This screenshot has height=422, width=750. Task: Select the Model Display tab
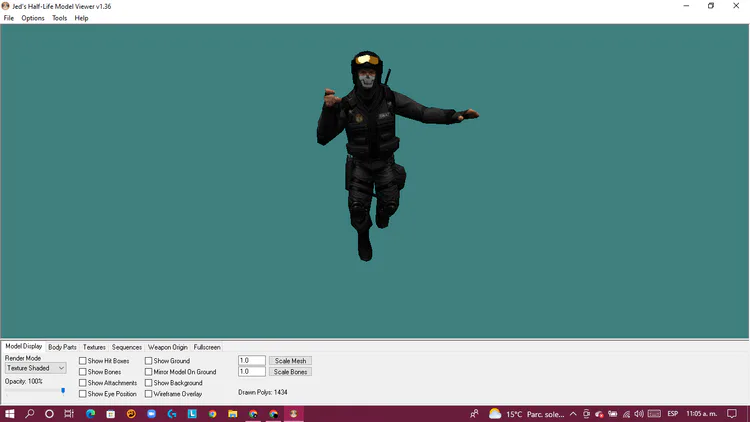point(23,346)
